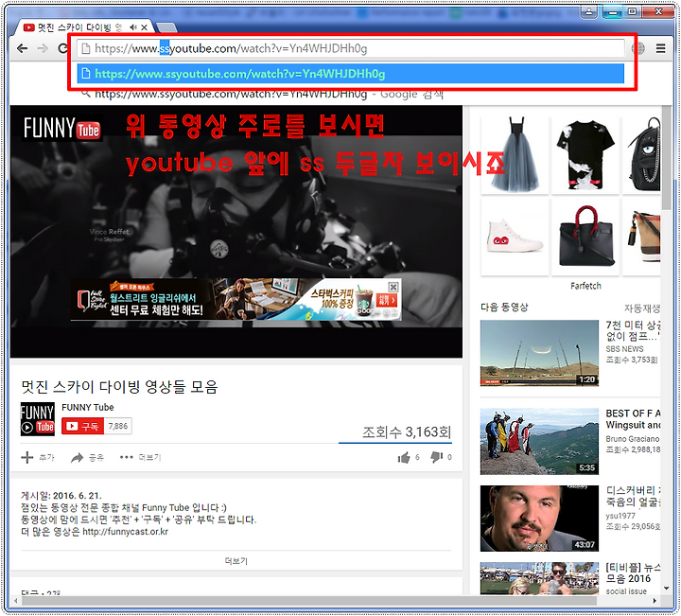Reload the page with refresh icon
The width and height of the screenshot is (681, 616).
point(62,48)
